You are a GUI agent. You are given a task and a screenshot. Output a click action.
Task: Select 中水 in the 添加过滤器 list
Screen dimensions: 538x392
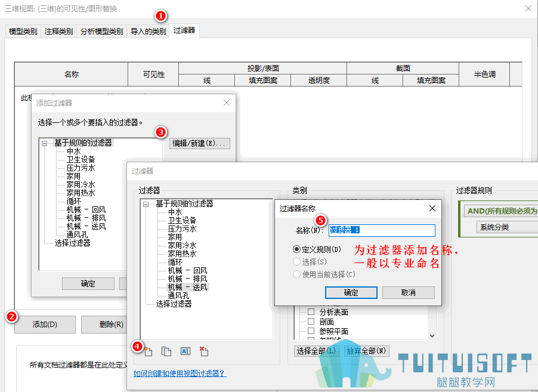[74, 151]
